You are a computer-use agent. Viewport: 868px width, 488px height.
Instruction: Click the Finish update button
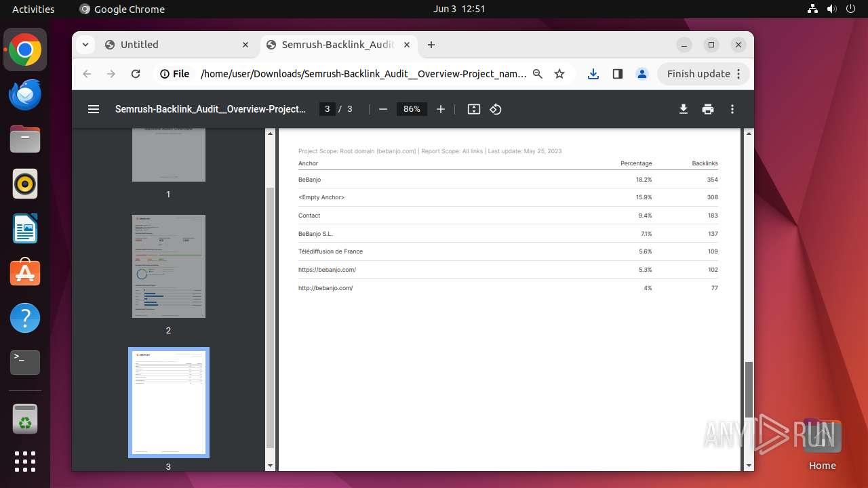pyautogui.click(x=704, y=74)
